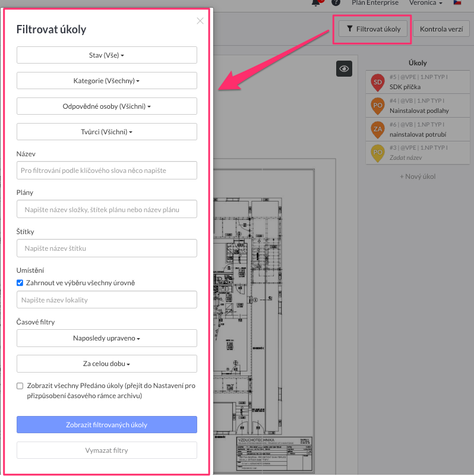Click the + Nový úkol link
This screenshot has width=474, height=476.
(x=418, y=176)
